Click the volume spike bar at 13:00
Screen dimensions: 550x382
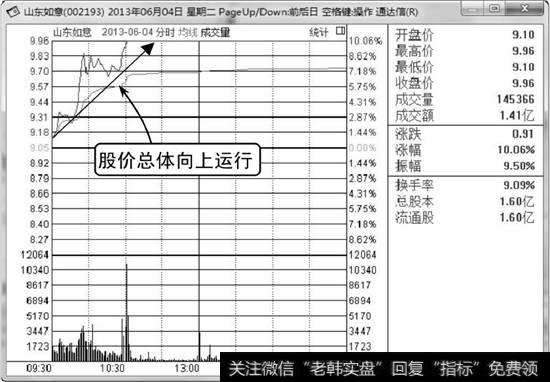tap(200, 346)
